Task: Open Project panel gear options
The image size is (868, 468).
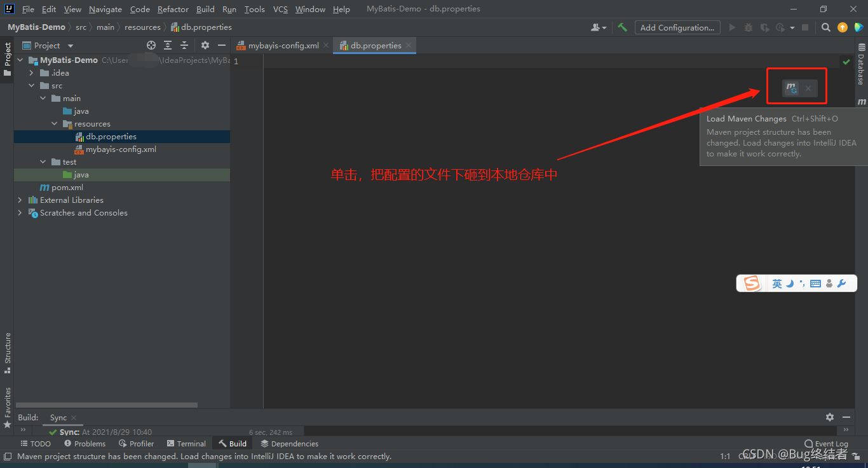Action: [205, 45]
